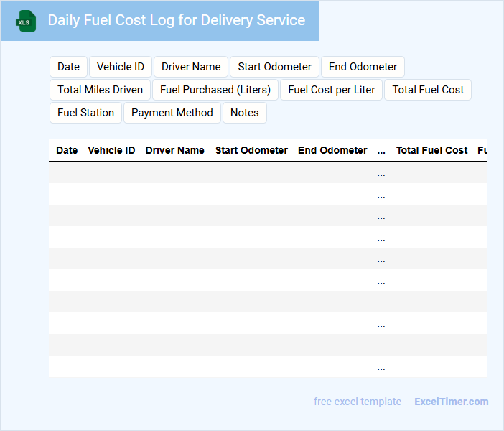Click the Total Fuel Cost column header

(x=431, y=150)
